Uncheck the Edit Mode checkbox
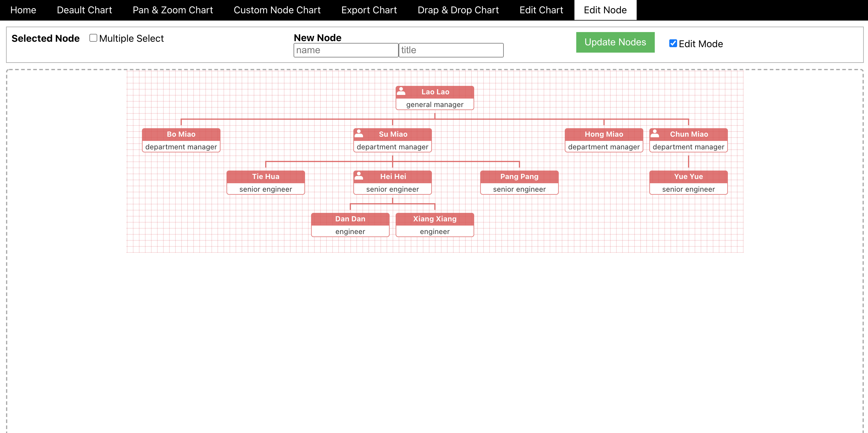This screenshot has width=868, height=433. tap(673, 44)
